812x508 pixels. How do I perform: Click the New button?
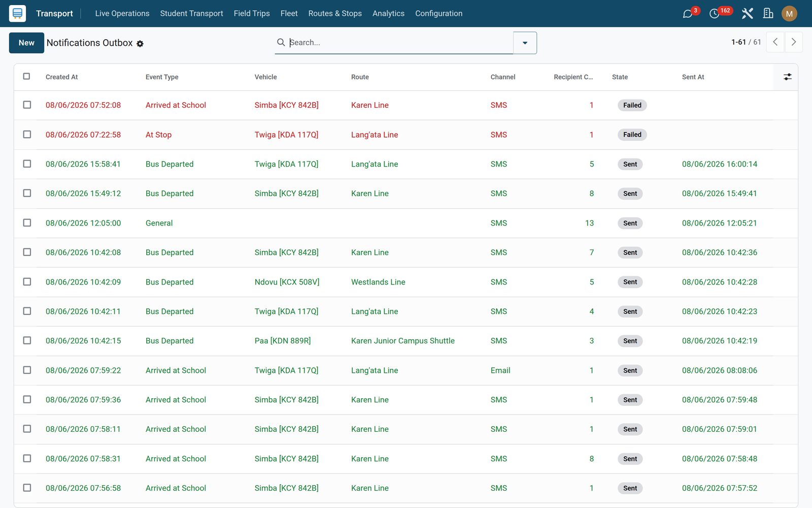click(x=26, y=43)
